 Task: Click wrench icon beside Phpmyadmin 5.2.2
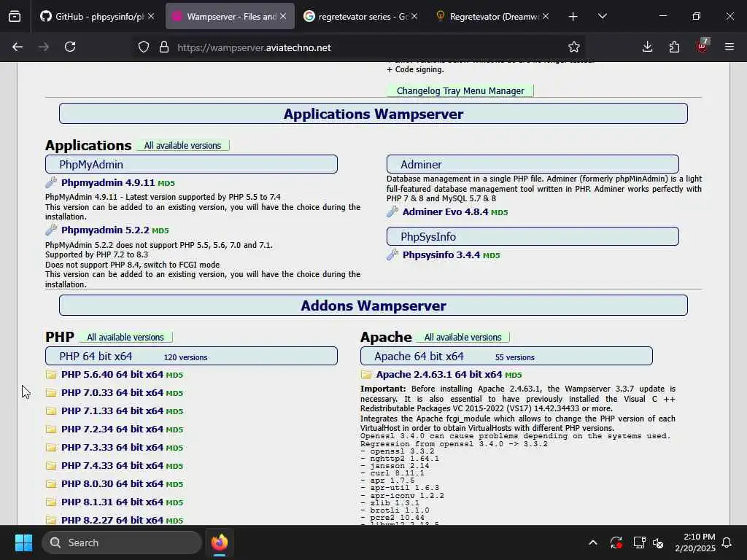point(51,230)
